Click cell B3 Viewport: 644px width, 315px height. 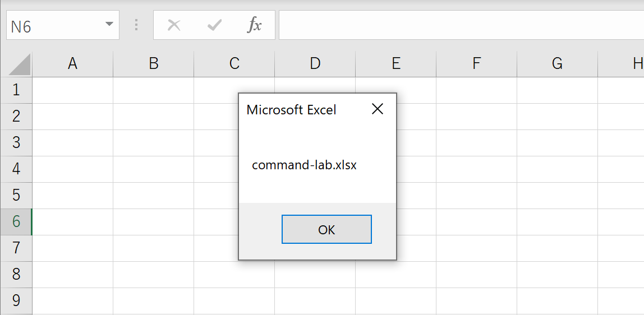coord(154,143)
